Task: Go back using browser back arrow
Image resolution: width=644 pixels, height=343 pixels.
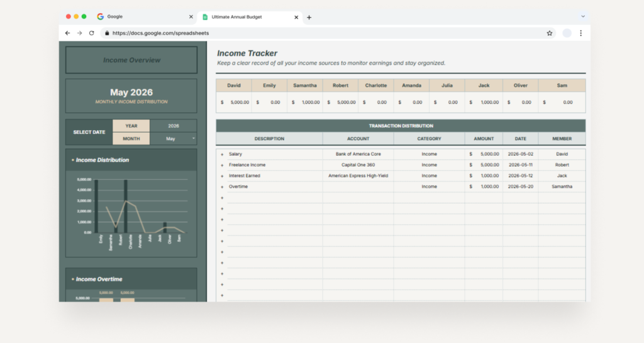Action: 67,33
